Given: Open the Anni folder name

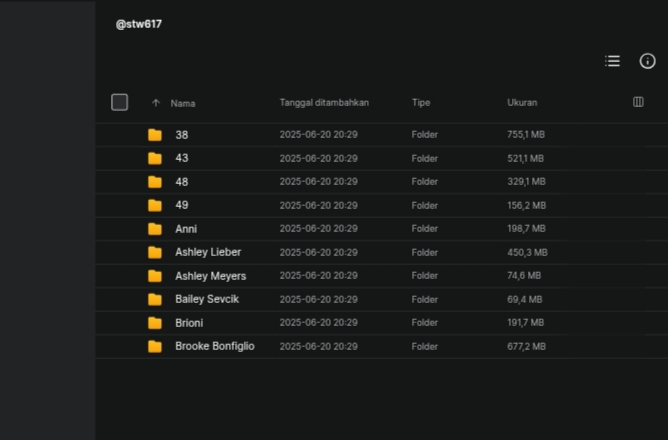Looking at the screenshot, I should pos(186,229).
